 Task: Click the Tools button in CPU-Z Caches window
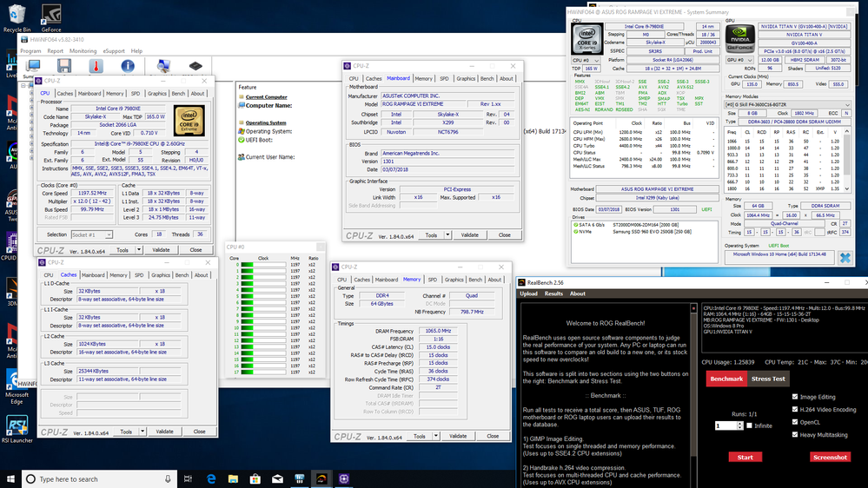pyautogui.click(x=126, y=432)
